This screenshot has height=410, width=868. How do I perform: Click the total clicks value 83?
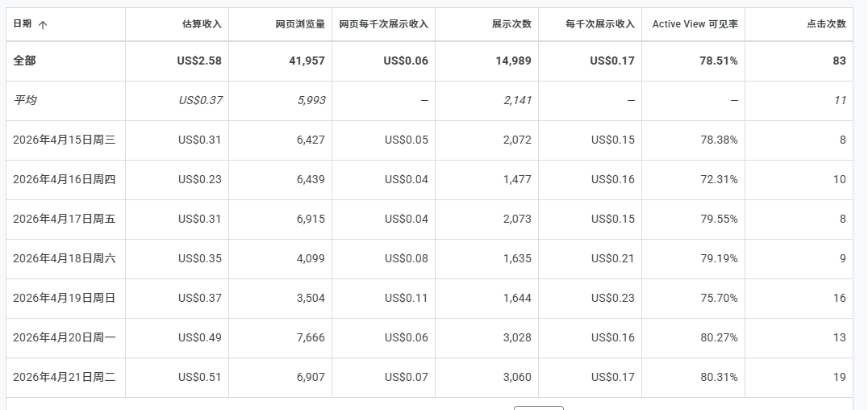point(839,61)
